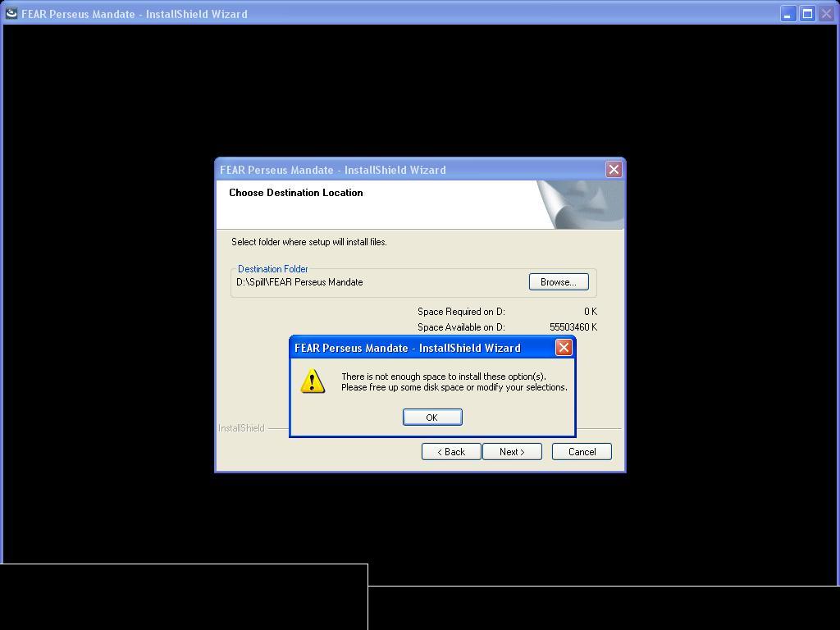Go to previous step with Back button
Screen dimensions: 840x630
[x=451, y=452]
